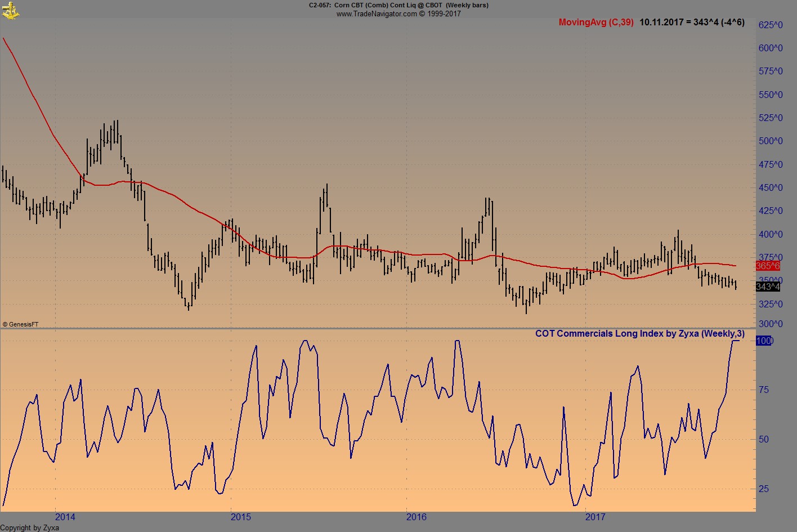The height and width of the screenshot is (532, 797).
Task: Click the 600^0 price axis label
Action: click(x=771, y=48)
